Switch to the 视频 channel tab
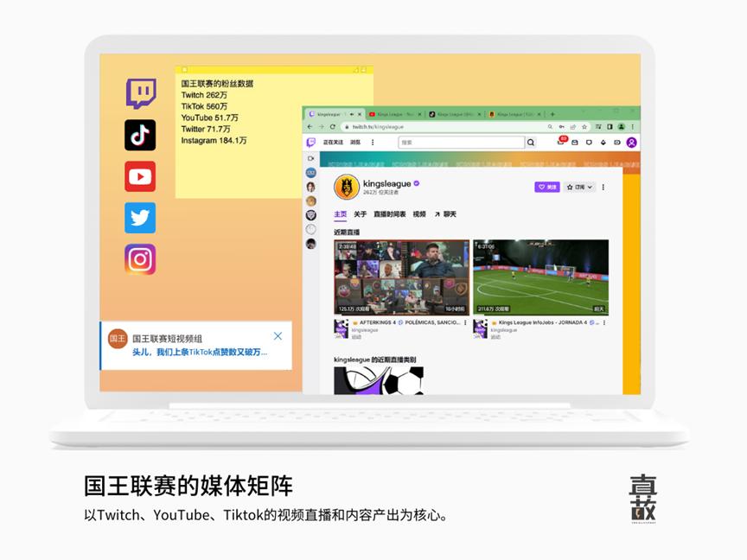747x560 pixels. coord(418,213)
